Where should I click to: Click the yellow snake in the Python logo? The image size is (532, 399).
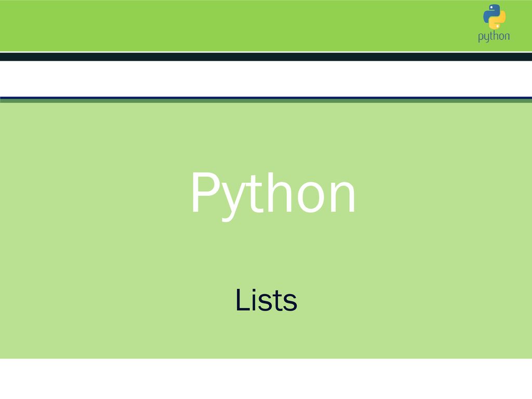(x=498, y=20)
